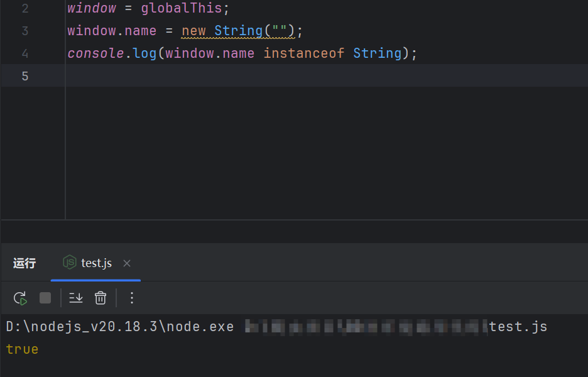Rerun test.js with the rerun icon
This screenshot has height=377, width=588.
[20, 298]
